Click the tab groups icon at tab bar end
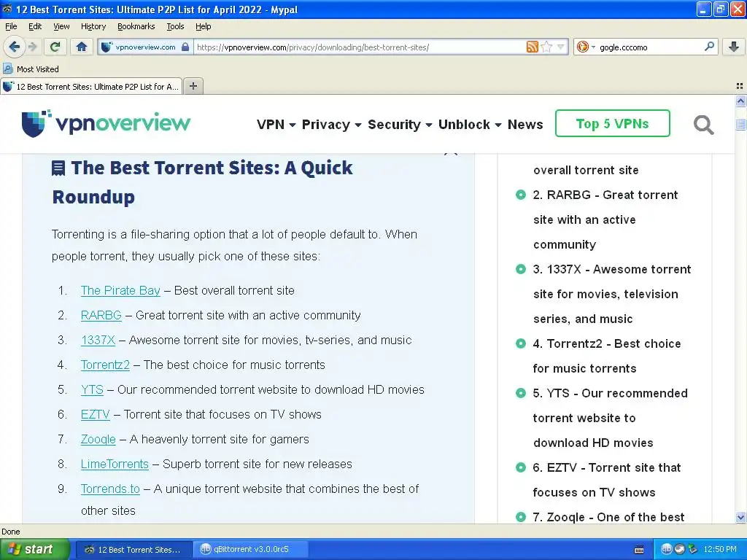Viewport: 747px width, 560px height. pos(740,86)
